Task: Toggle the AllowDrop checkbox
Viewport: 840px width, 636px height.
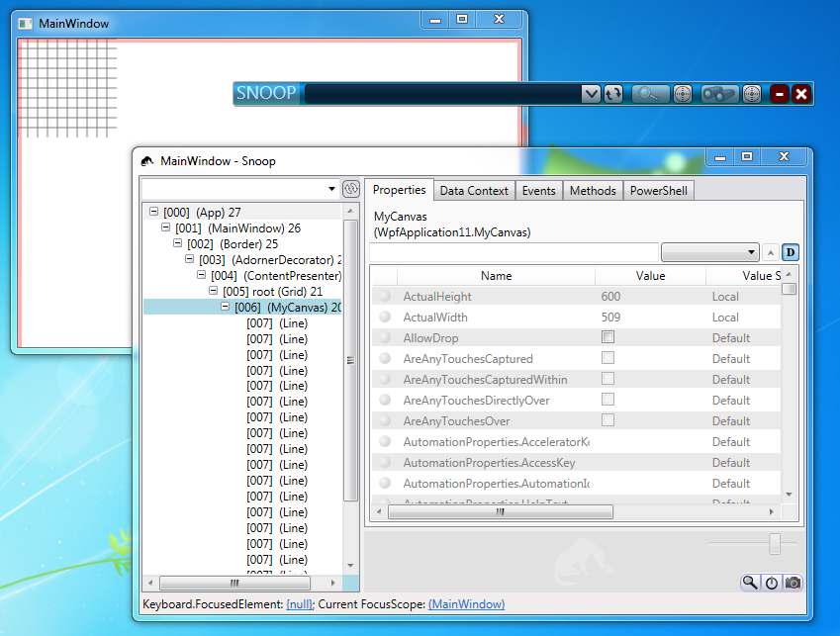Action: pos(607,337)
